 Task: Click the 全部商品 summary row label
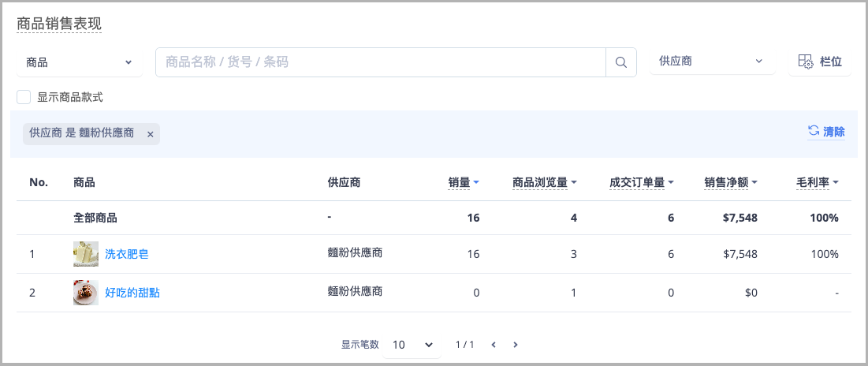point(95,218)
